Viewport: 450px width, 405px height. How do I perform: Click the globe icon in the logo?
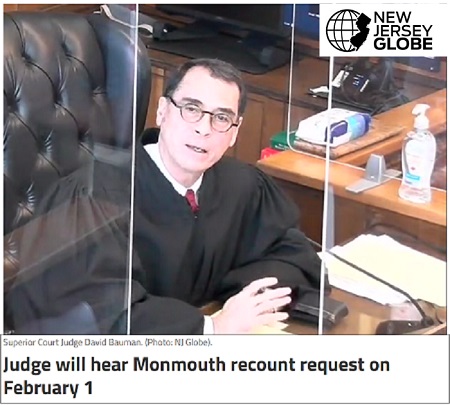coord(343,30)
